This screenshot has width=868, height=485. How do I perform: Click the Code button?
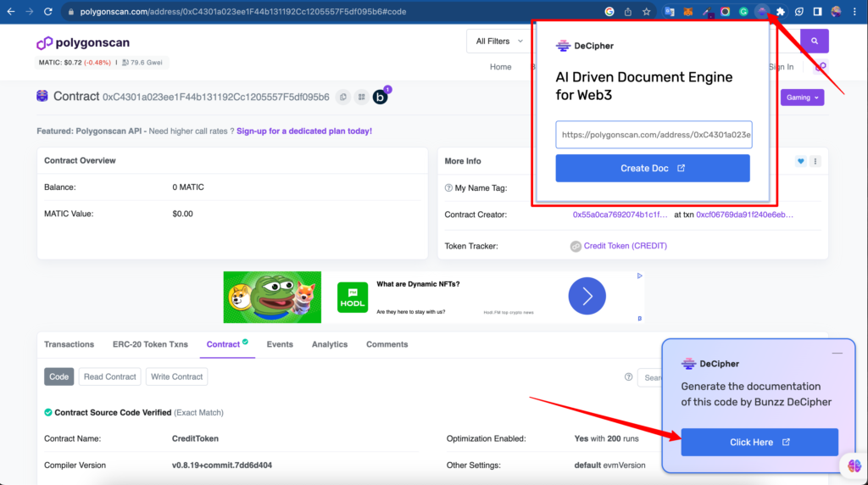(58, 377)
